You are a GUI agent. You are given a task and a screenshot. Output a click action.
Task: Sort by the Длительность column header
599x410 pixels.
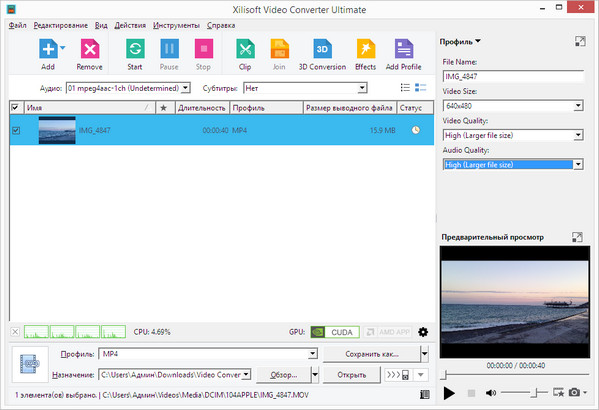202,108
